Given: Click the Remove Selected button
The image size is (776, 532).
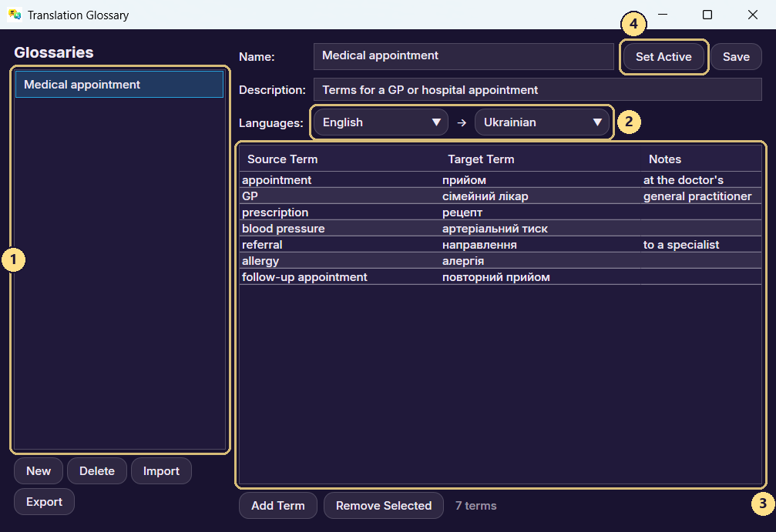Looking at the screenshot, I should 384,505.
